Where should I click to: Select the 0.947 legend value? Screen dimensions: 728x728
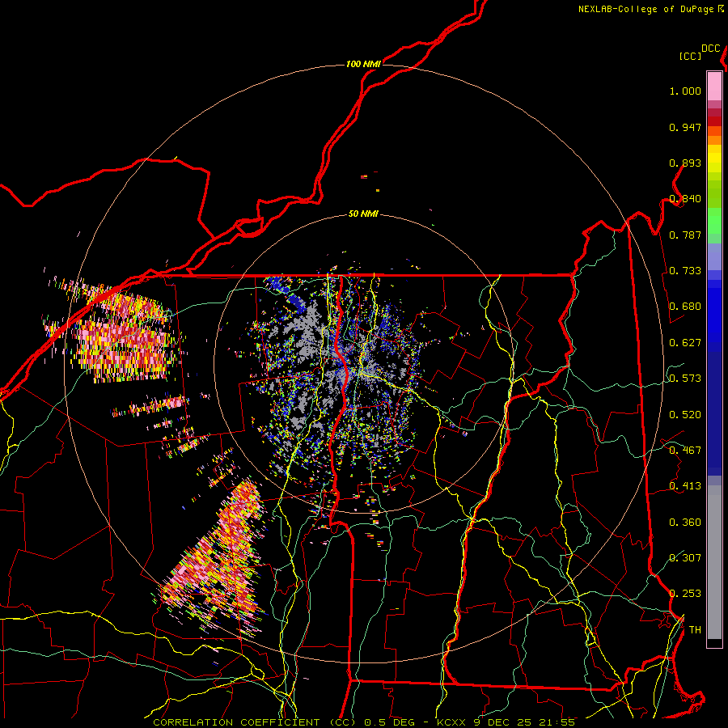coord(685,127)
